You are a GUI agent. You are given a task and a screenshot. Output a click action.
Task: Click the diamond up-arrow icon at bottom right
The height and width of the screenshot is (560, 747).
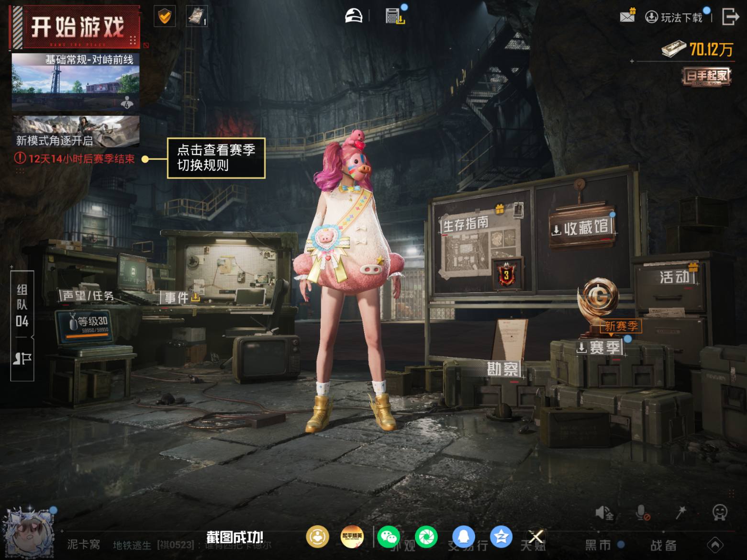[715, 545]
